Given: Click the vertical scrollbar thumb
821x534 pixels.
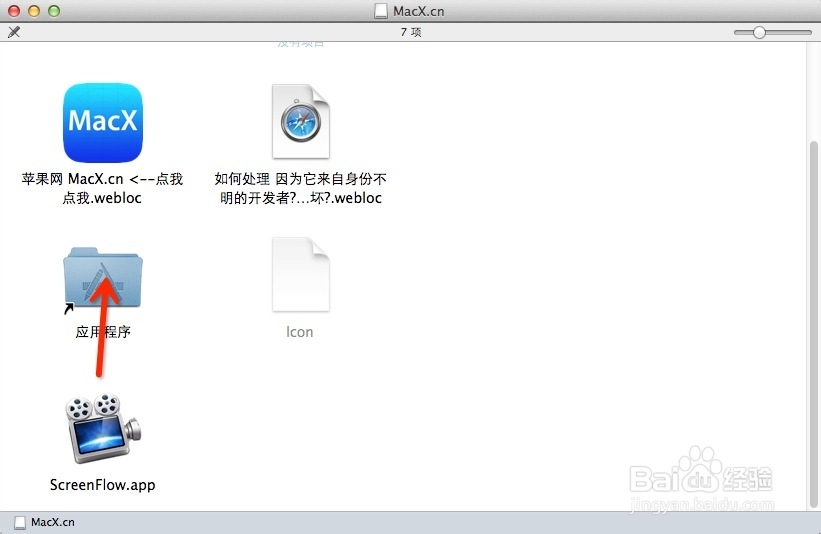Looking at the screenshot, I should (813, 324).
